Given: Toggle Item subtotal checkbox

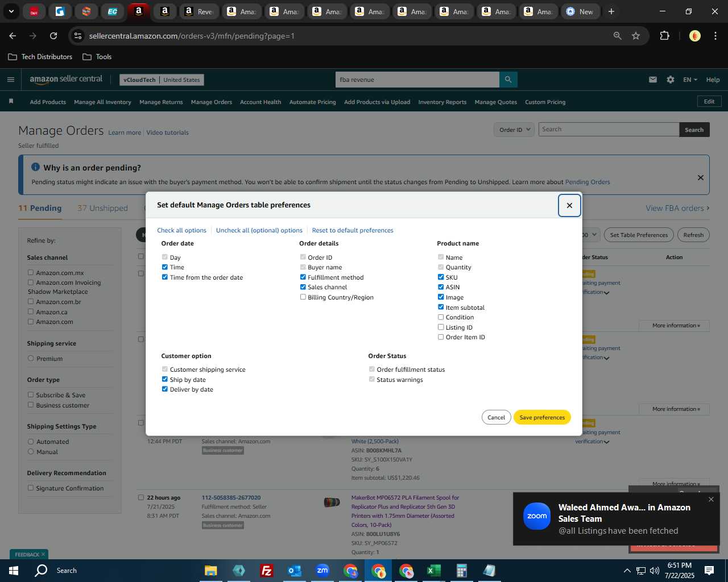Looking at the screenshot, I should [441, 307].
